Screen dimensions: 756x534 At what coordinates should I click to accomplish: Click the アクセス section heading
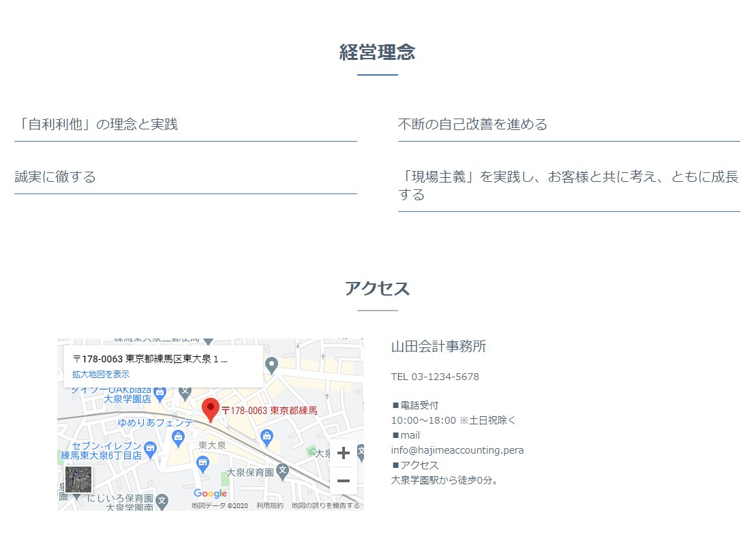[x=378, y=288]
